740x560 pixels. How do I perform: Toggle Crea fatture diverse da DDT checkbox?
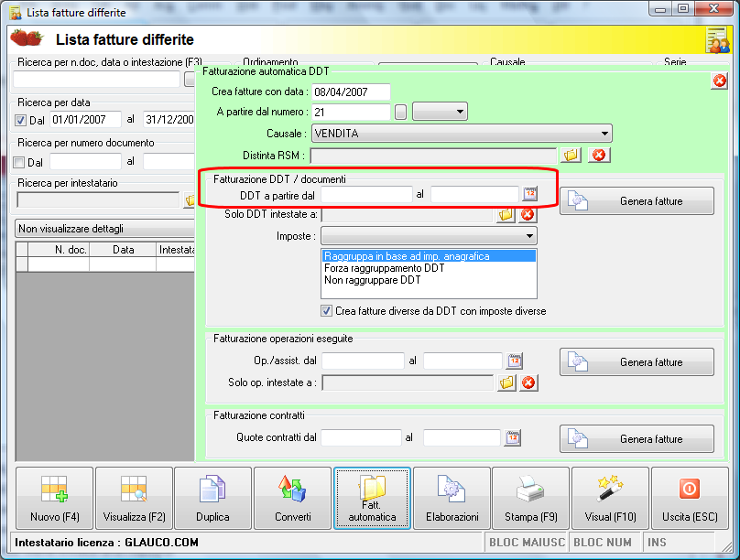tap(326, 311)
